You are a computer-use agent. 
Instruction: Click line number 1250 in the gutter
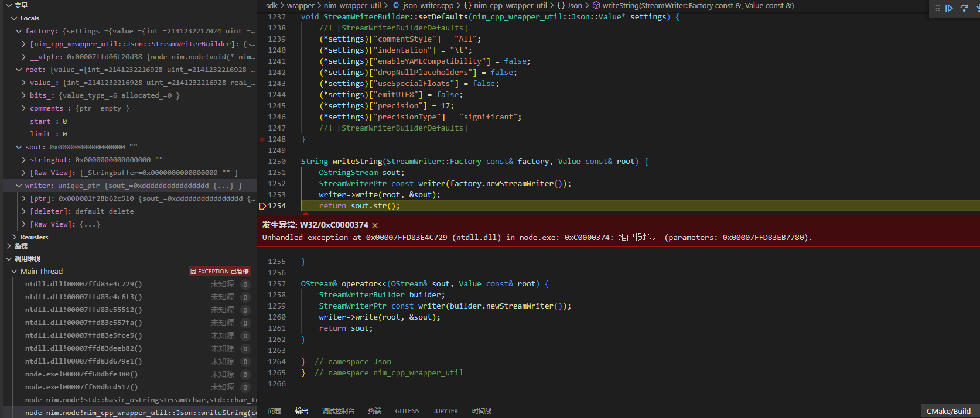tap(276, 162)
